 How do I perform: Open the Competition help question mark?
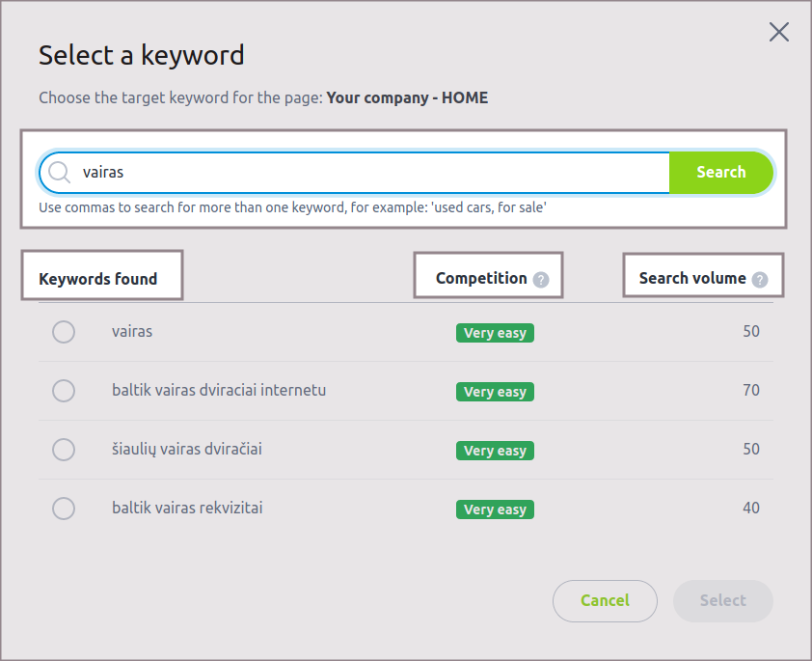click(x=541, y=280)
